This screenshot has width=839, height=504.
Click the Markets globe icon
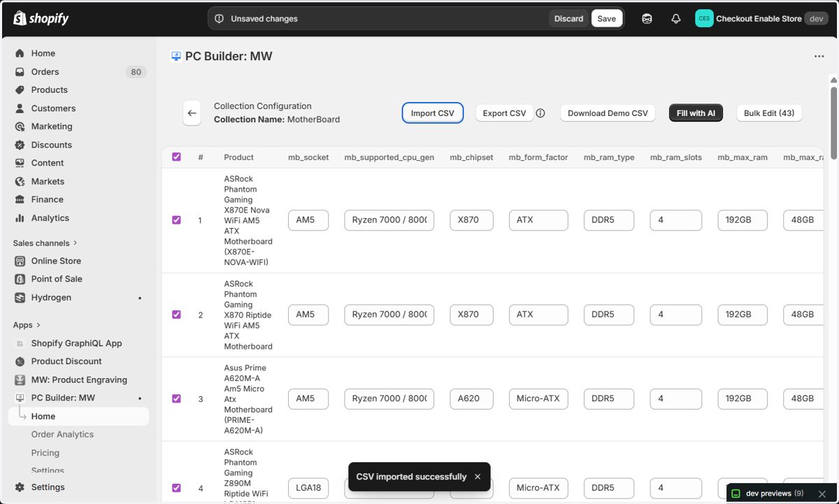[x=20, y=181]
